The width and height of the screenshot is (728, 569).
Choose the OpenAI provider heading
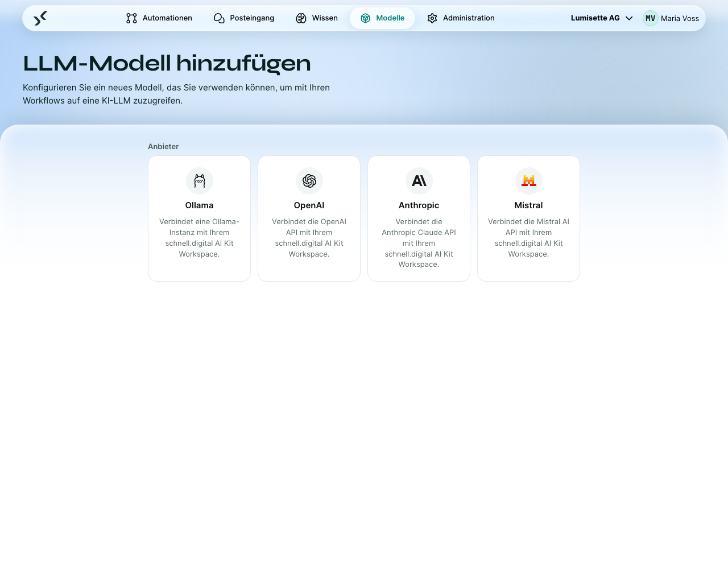[x=309, y=205]
